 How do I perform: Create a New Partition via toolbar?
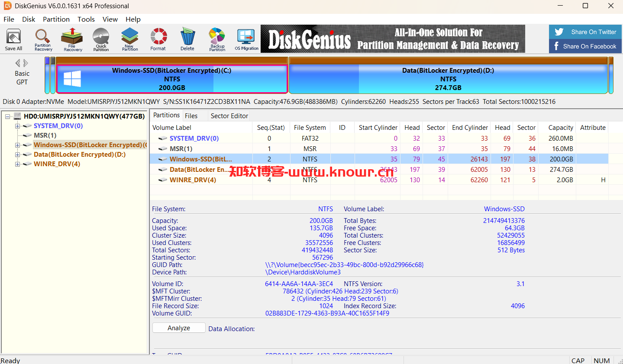coord(130,39)
